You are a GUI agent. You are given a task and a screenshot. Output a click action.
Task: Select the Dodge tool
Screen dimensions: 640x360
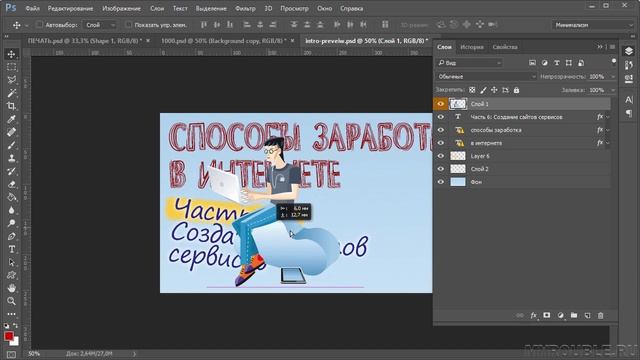[x=11, y=223]
